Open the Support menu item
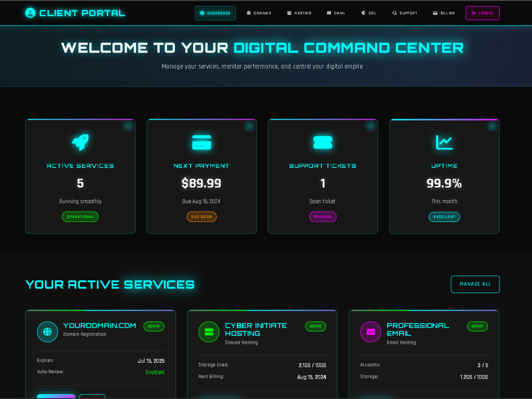 (405, 13)
